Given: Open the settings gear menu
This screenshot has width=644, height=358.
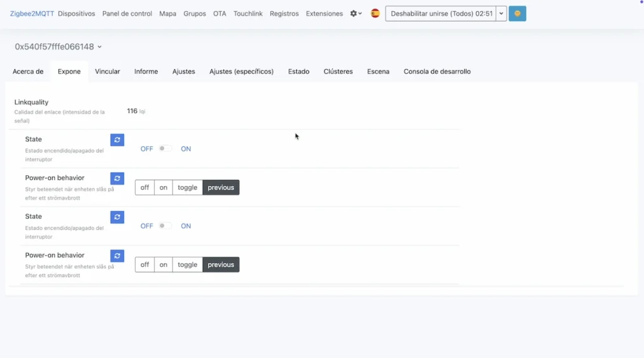Looking at the screenshot, I should coord(355,14).
